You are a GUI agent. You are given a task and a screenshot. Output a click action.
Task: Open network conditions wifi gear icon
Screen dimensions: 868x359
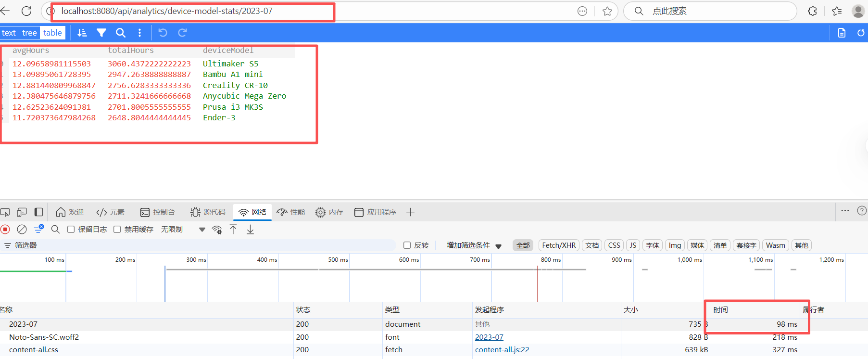click(x=217, y=230)
